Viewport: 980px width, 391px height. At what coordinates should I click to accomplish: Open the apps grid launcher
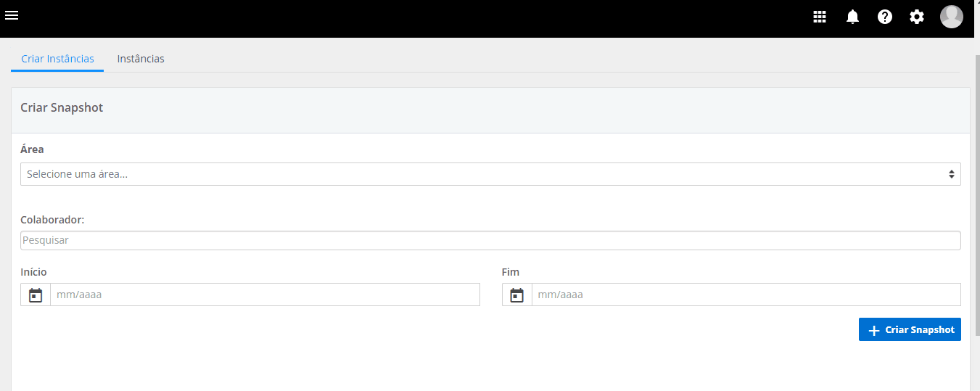click(820, 17)
